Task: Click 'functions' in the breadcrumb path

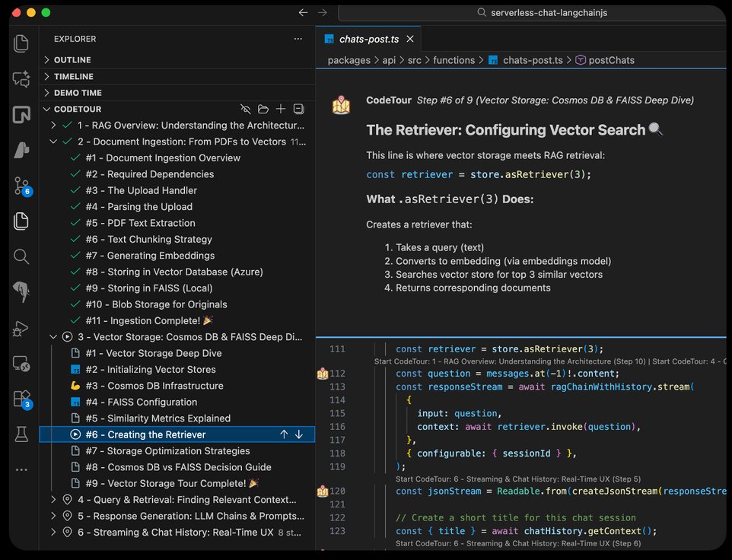Action: tap(454, 59)
